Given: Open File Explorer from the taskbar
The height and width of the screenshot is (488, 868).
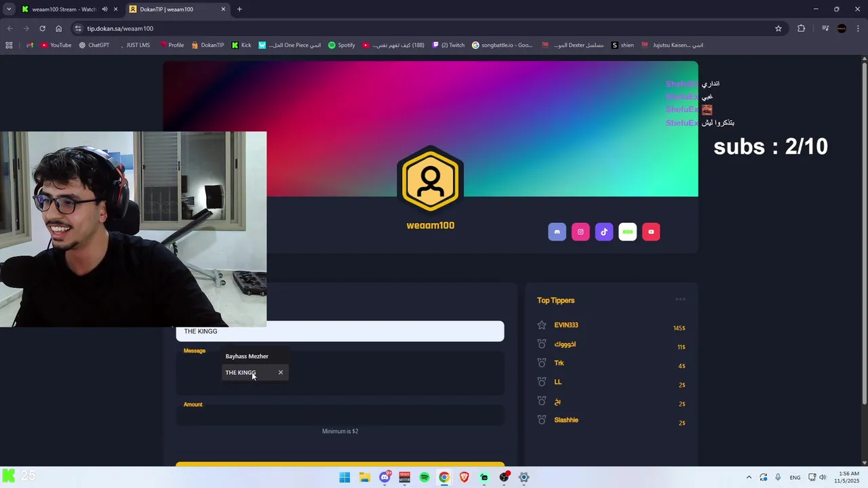Looking at the screenshot, I should [x=364, y=477].
